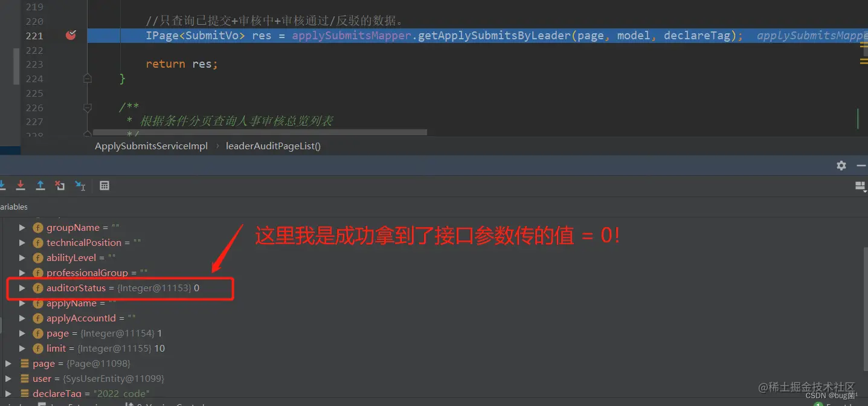Click the Run to Cursor icon
Screen dimensions: 868x406
[x=80, y=185]
